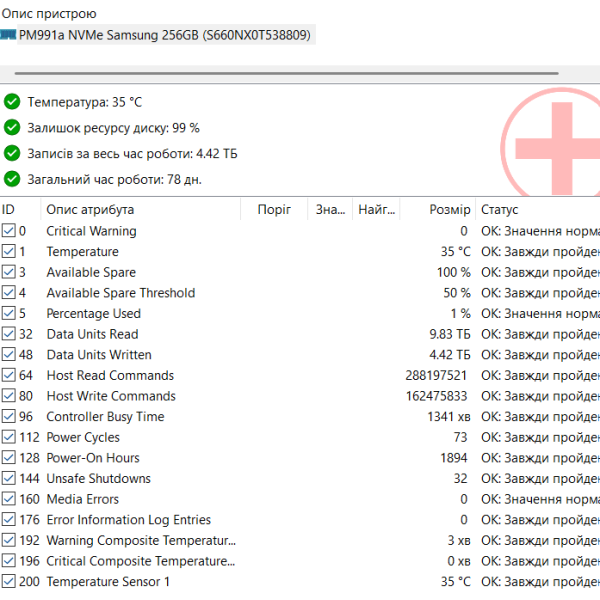Select the Temperature Sensor 1 attribute name
This screenshot has height=600, width=600.
(108, 582)
